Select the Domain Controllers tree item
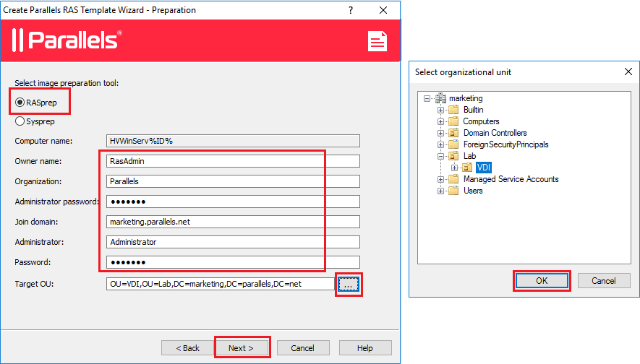The height and width of the screenshot is (364, 640). 495,133
